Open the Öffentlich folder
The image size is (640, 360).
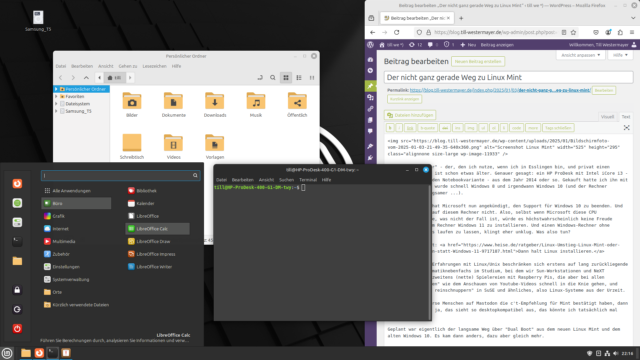click(297, 105)
